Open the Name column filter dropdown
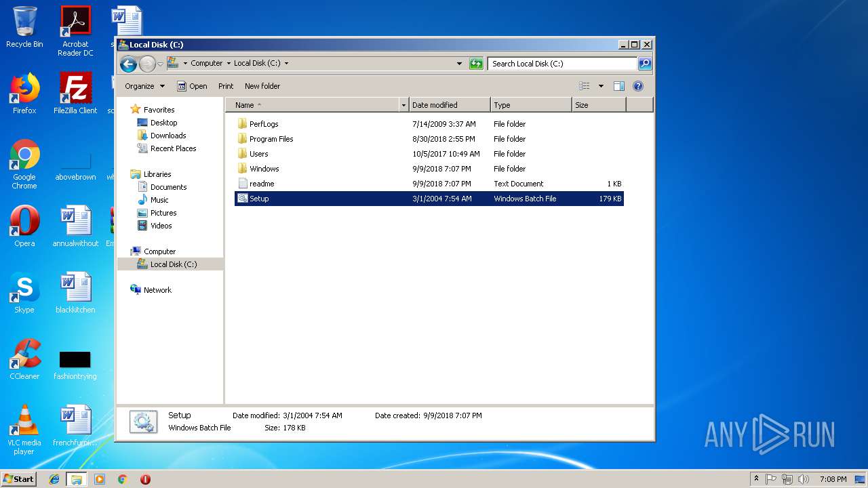Screen dimensions: 868x488 click(x=403, y=105)
